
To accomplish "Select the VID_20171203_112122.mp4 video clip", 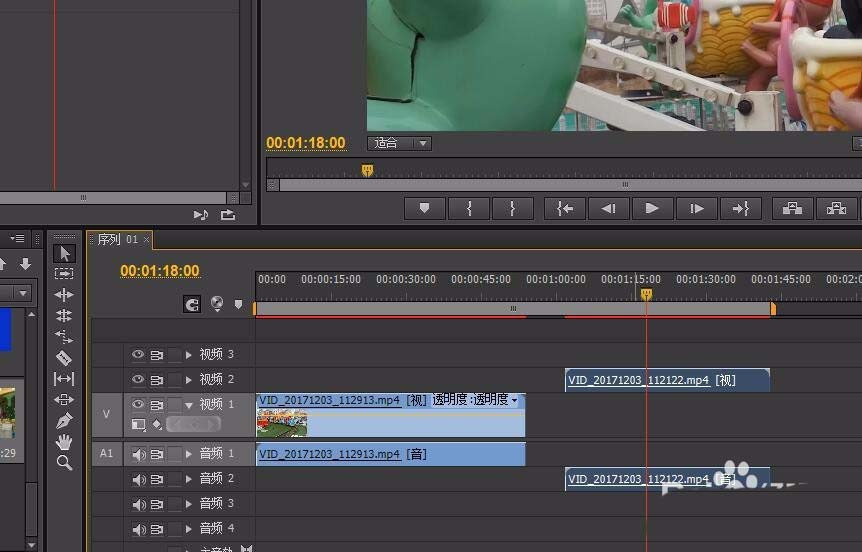I will 667,380.
